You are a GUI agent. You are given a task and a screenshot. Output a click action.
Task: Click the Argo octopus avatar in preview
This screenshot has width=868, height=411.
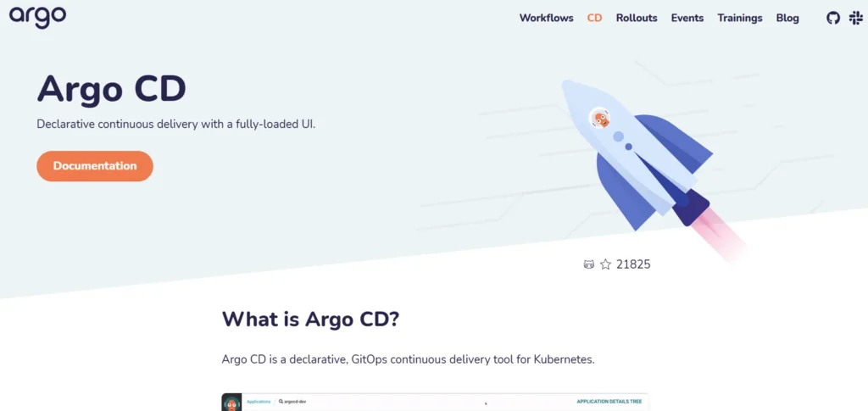[231, 403]
